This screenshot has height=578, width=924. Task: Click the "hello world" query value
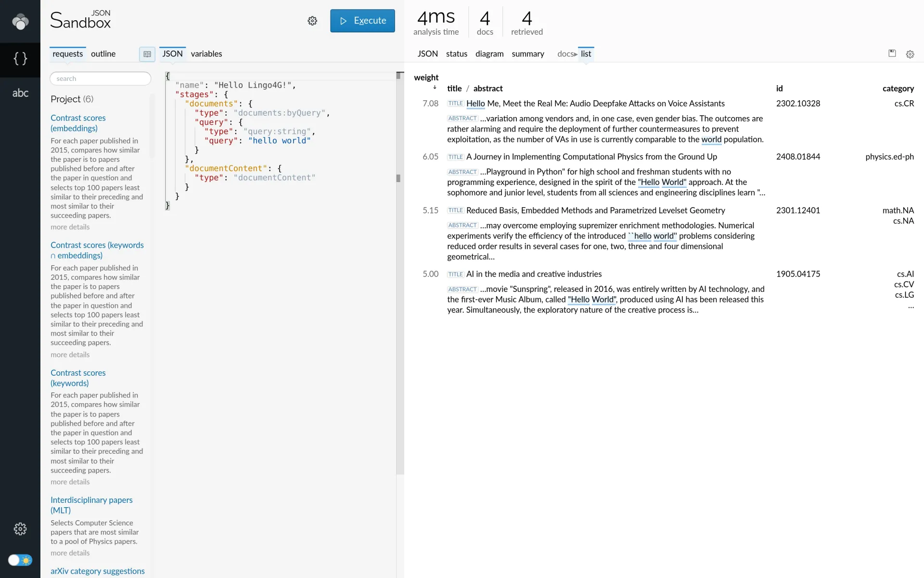pos(280,141)
